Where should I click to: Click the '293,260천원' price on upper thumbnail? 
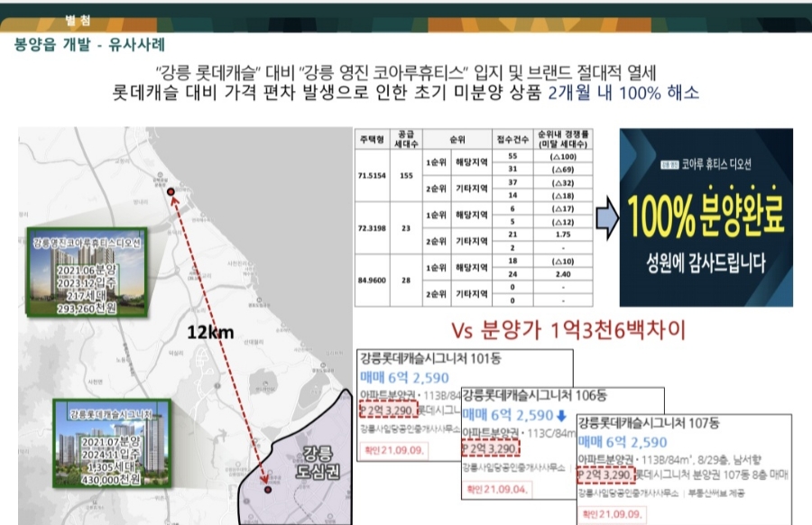click(x=87, y=309)
